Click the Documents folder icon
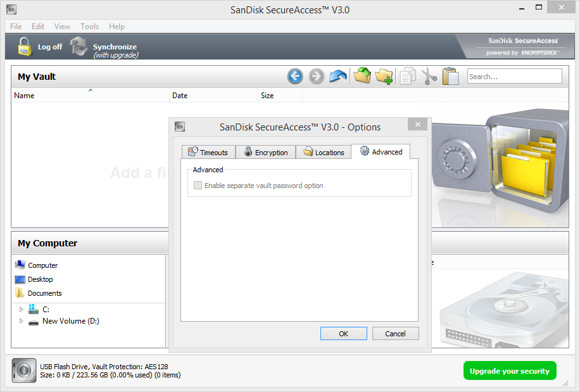Viewport: 580px width, 392px height. [x=20, y=293]
